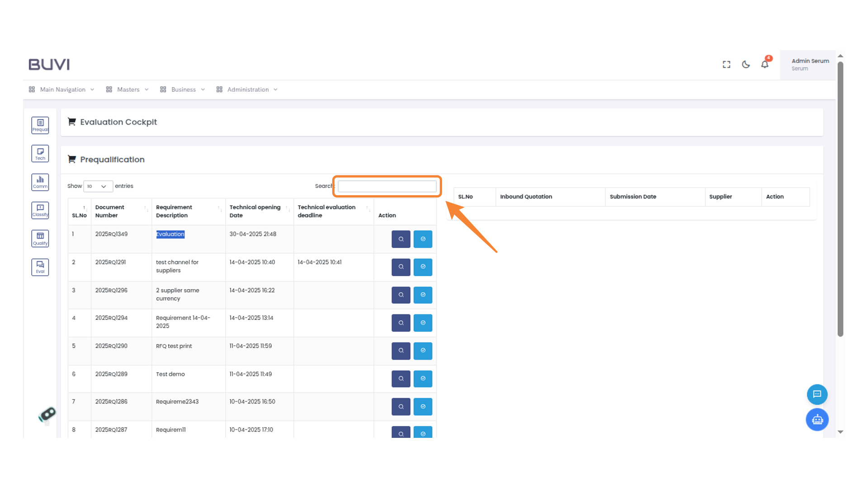868x488 pixels.
Task: Open the Eval sidebar icon
Action: point(40,267)
